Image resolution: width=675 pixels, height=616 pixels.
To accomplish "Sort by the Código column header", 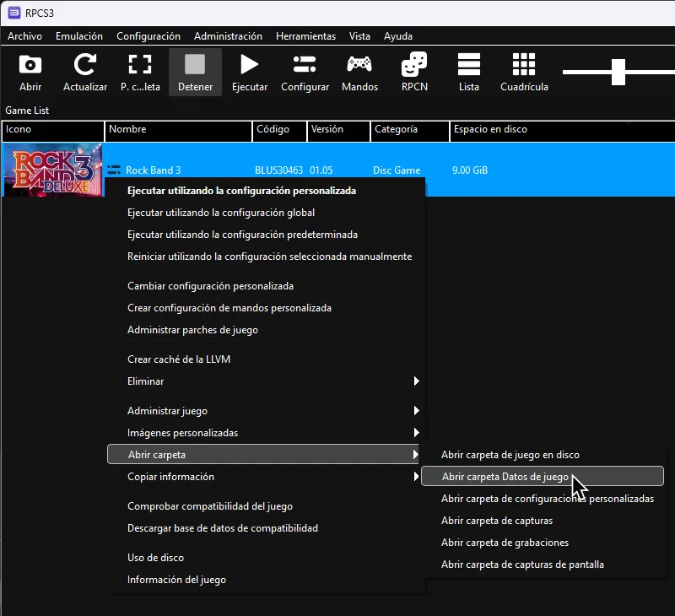I will pos(279,132).
